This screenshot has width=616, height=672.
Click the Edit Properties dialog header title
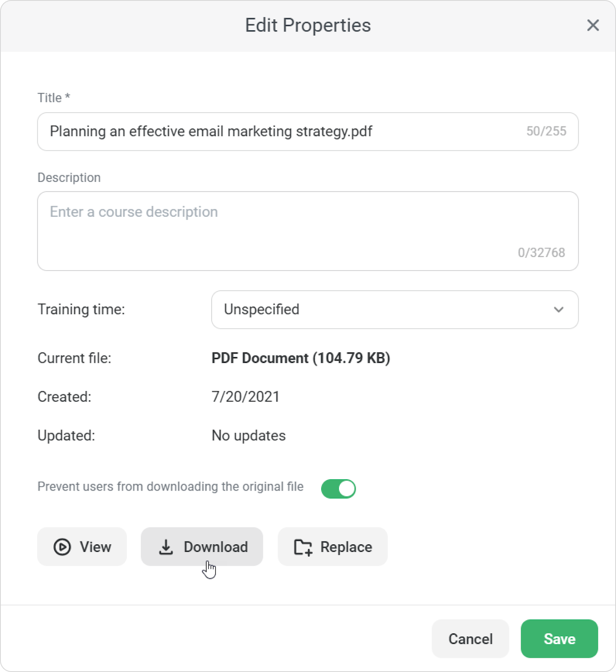pyautogui.click(x=308, y=25)
